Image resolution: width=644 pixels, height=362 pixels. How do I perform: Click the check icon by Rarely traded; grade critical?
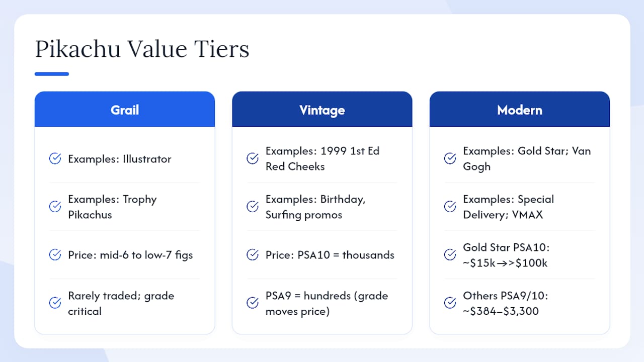pos(55,303)
